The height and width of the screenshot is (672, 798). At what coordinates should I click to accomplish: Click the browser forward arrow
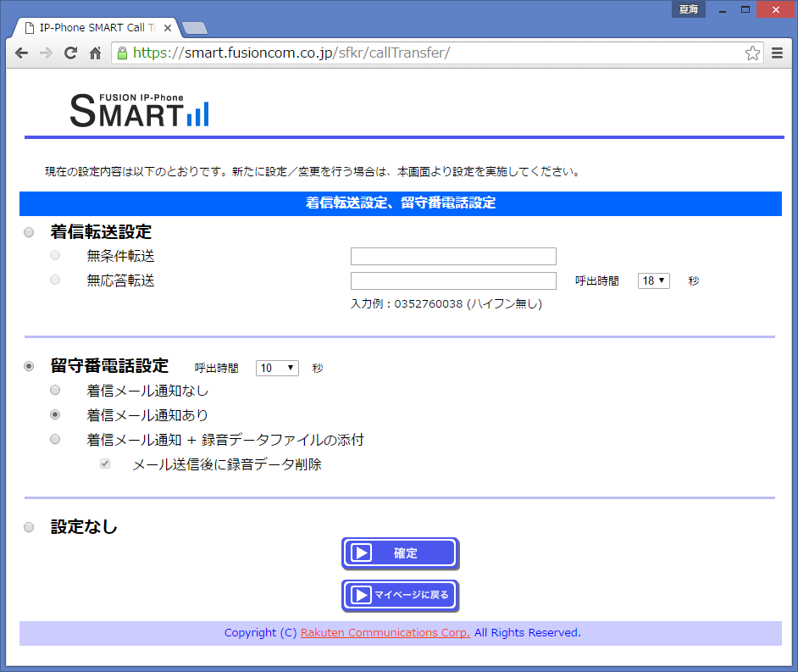(x=46, y=53)
